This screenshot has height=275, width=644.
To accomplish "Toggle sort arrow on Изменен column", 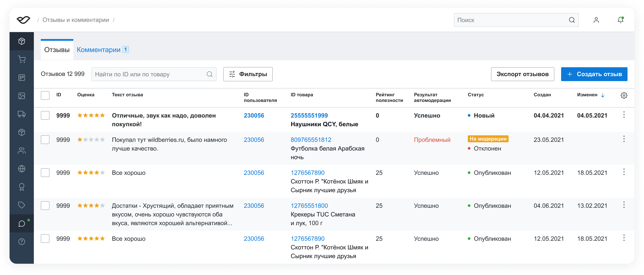I will (x=603, y=95).
